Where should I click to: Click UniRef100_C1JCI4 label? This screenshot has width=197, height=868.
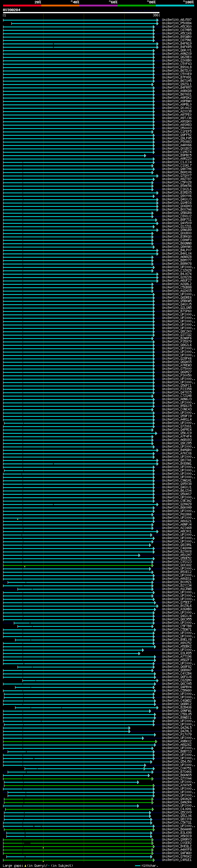[x=177, y=162]
